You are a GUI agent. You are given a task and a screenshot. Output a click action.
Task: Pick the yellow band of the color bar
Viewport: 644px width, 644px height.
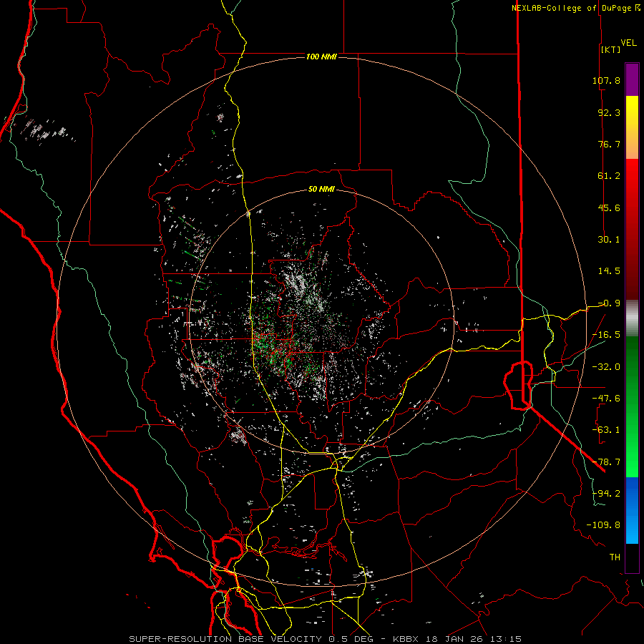click(x=632, y=113)
